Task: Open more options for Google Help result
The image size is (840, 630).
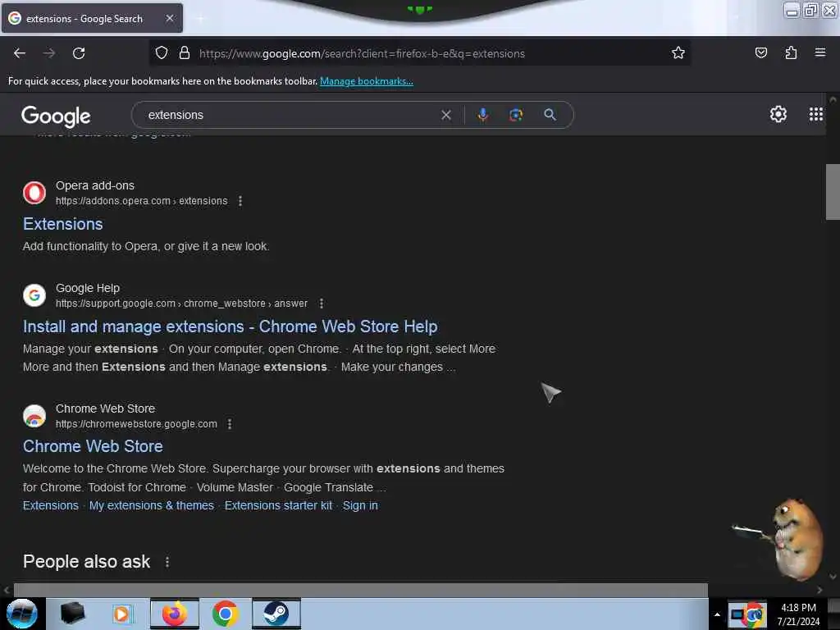Action: 321,304
